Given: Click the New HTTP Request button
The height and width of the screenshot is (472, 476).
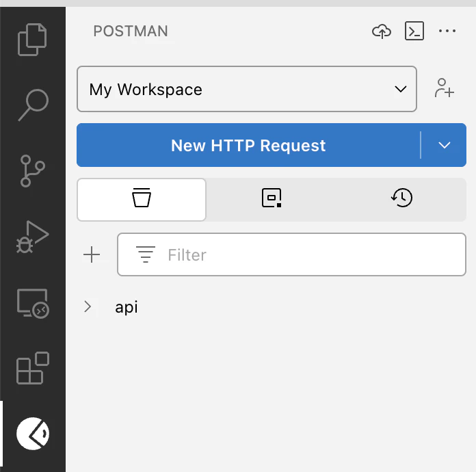Looking at the screenshot, I should [248, 145].
